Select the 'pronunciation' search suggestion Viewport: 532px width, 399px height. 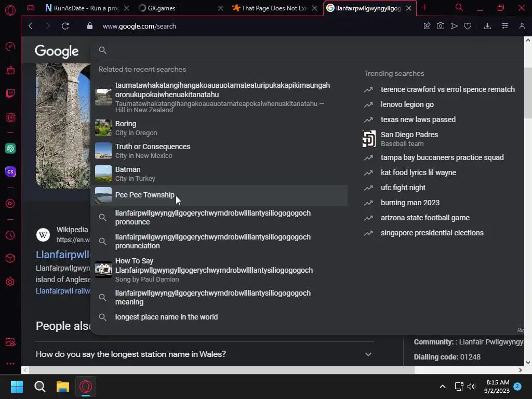tap(220, 241)
